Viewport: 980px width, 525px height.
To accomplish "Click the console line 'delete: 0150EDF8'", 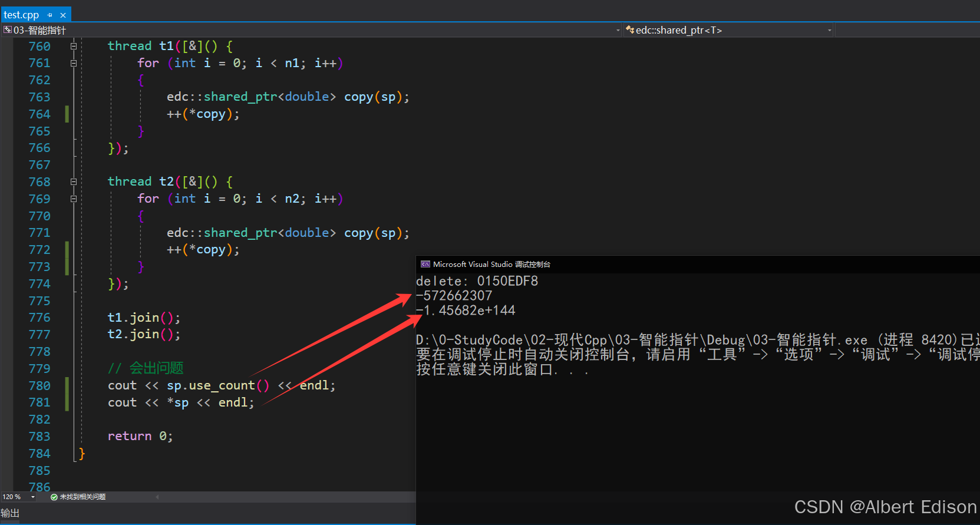I will coord(477,281).
